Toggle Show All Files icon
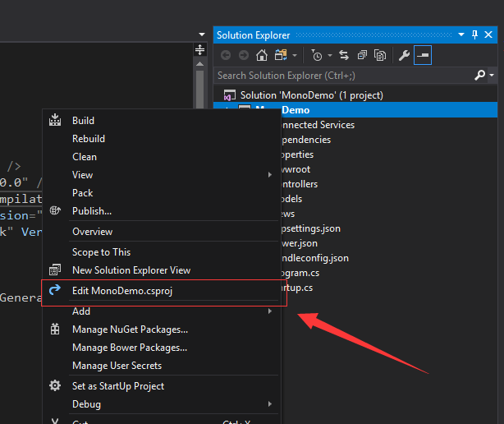This screenshot has height=424, width=504. coord(380,55)
